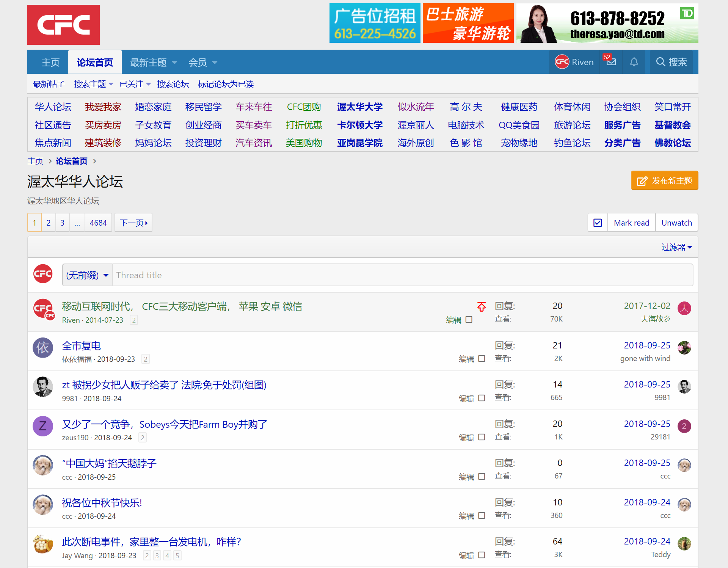Go to next page with 下一页
728x568 pixels.
(x=133, y=223)
